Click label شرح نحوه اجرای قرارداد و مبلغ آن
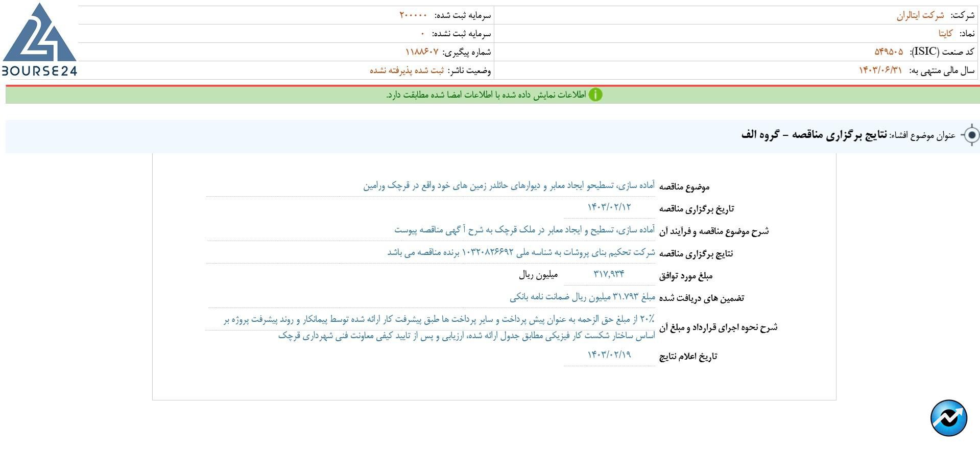Screen dimensions: 980x449 (718, 327)
